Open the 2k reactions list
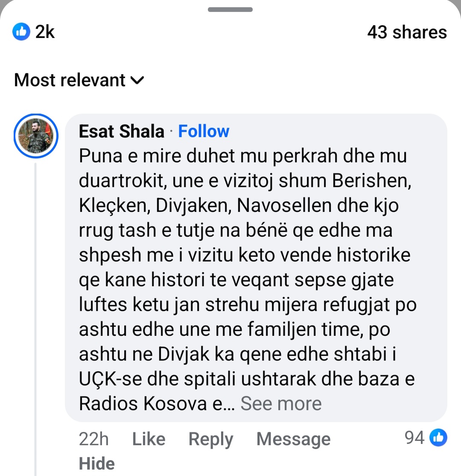Screen dimensions: 461x476 click(x=44, y=32)
